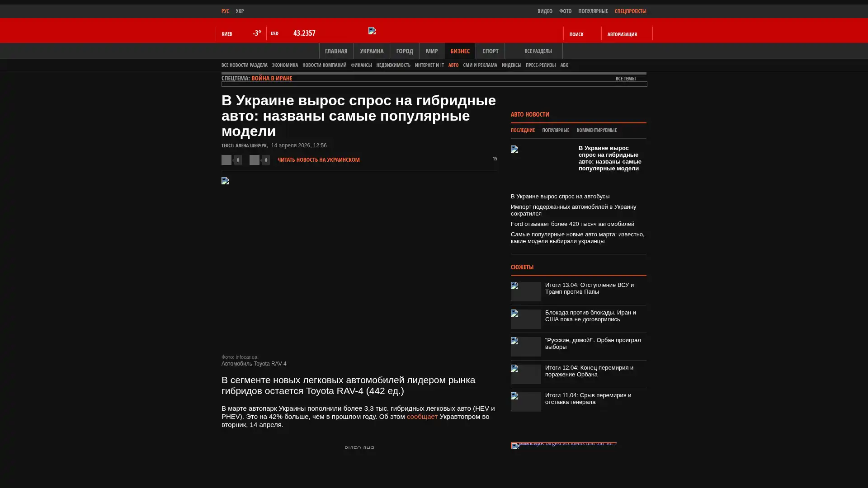Click ЧИТАТЬ НОВОСТЬ НА УКРАИНСКОМ link
Image resolution: width=868 pixels, height=488 pixels.
click(x=318, y=160)
